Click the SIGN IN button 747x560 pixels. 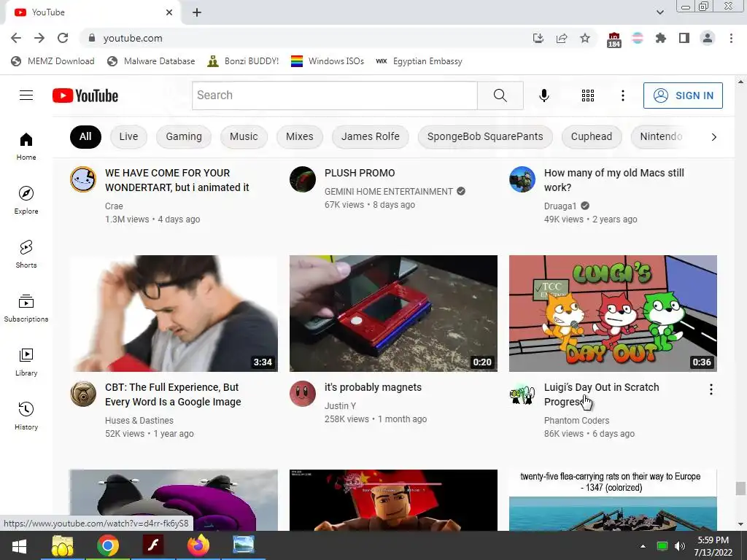pos(683,96)
